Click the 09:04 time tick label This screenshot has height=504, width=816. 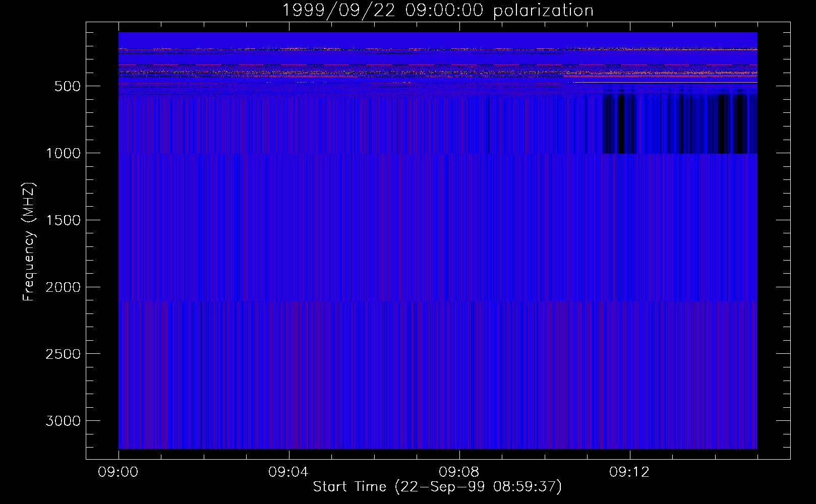(288, 472)
